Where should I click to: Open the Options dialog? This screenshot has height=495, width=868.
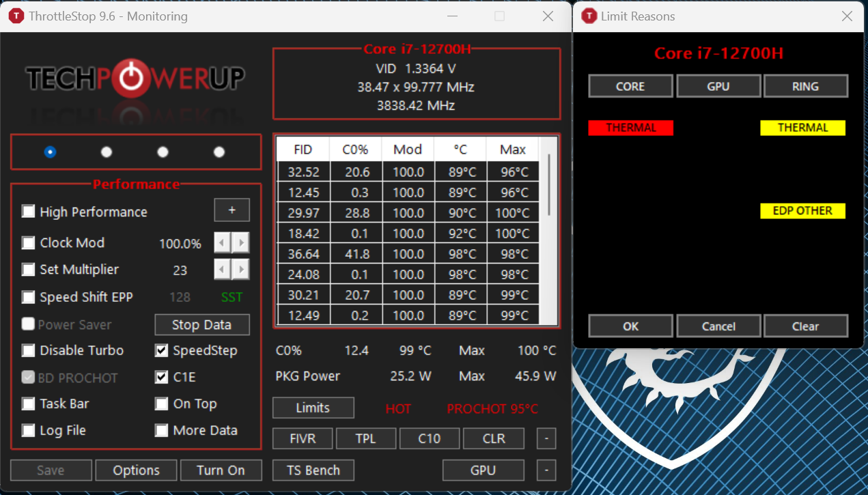point(137,470)
